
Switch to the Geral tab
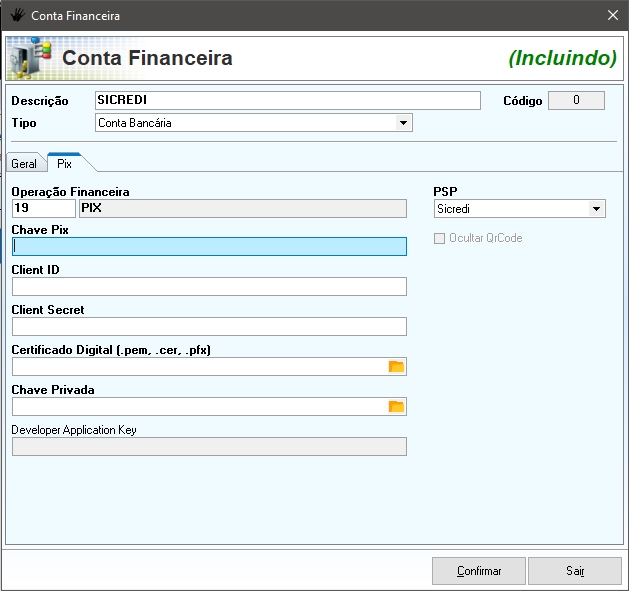(24, 164)
